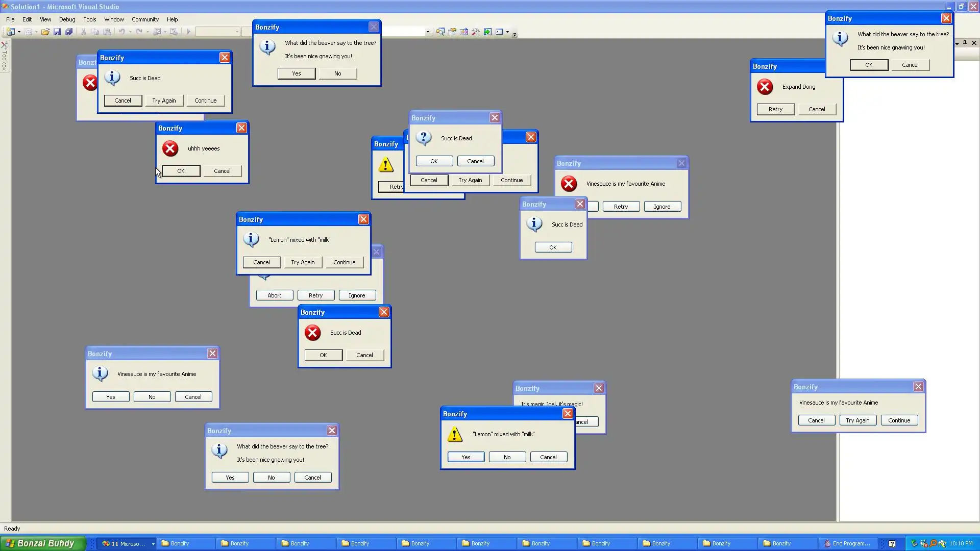Viewport: 980px width, 551px height.
Task: Click the Open File folder icon
Action: click(45, 32)
